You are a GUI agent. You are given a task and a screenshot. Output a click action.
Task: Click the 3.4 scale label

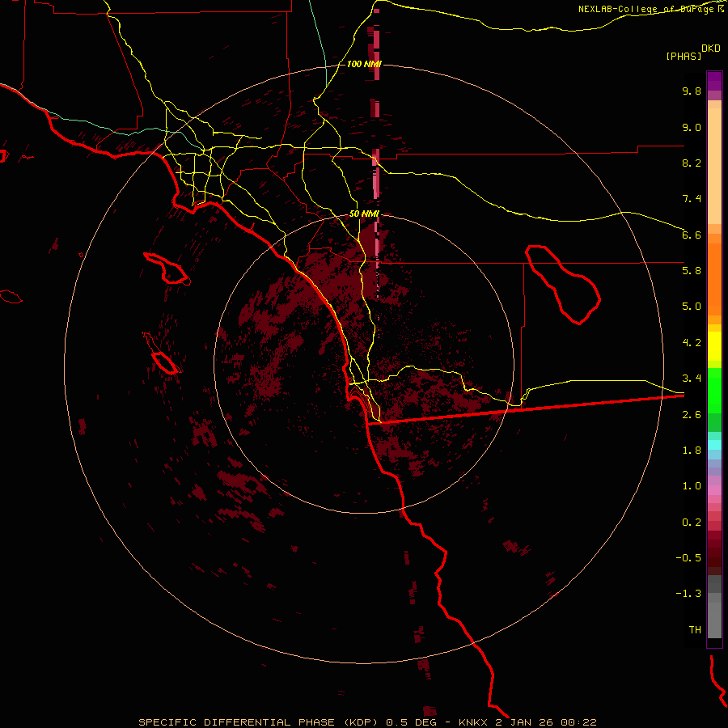coord(692,379)
